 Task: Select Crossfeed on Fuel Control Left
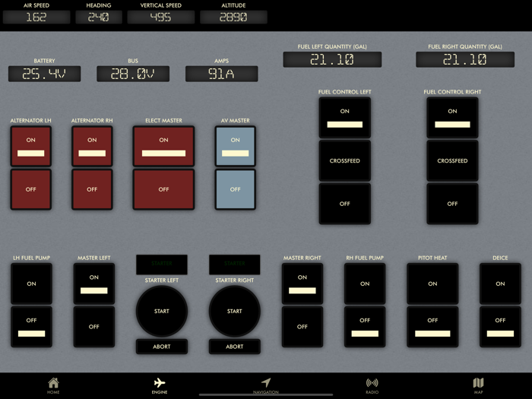coord(345,160)
